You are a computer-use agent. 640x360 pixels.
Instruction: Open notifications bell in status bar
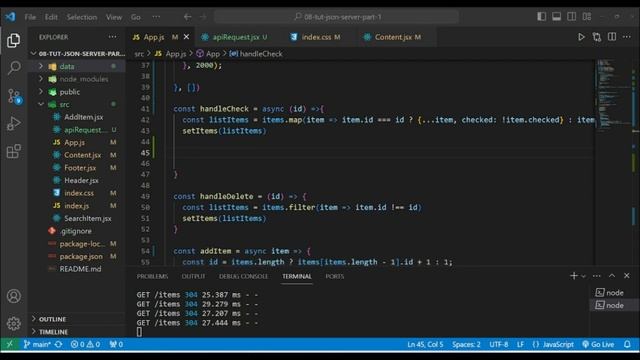[x=627, y=344]
